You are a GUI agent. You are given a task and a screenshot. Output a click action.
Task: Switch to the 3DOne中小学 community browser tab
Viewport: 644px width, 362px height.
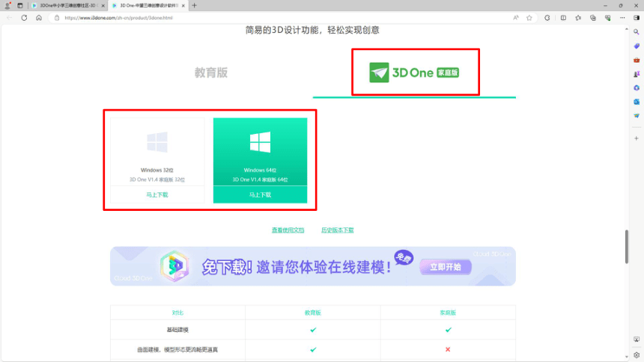[x=68, y=6]
